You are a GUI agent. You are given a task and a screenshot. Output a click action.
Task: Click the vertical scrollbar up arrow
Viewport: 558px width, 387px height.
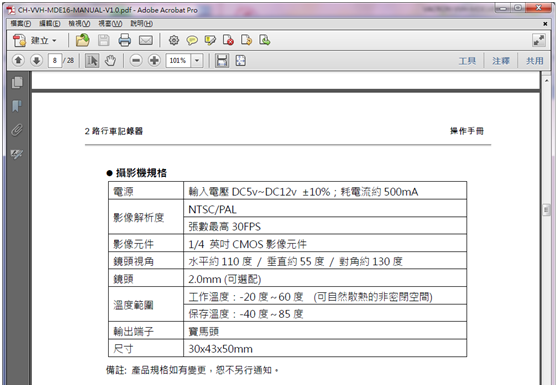coord(546,81)
